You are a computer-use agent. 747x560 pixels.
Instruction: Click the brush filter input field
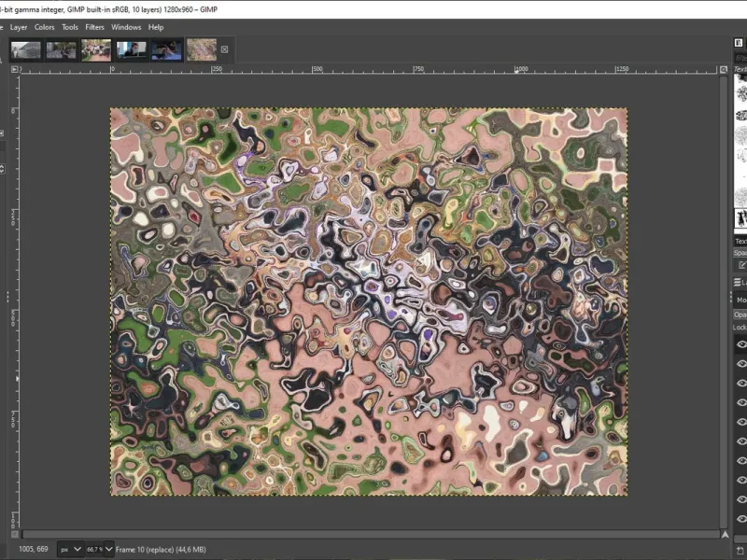[x=740, y=57]
